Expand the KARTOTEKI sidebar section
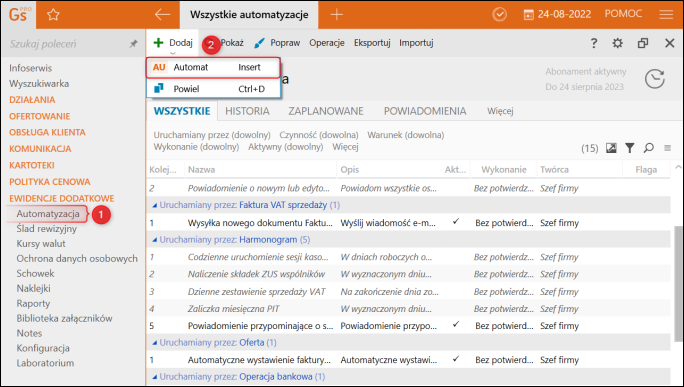684x387 pixels. pos(32,165)
